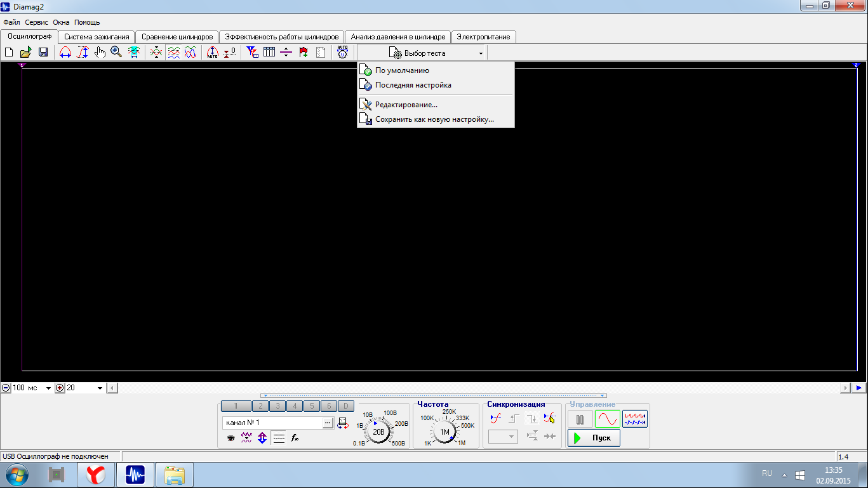Screen dimensions: 868x488
Task: Open file using the folder toolbar icon
Action: 26,53
